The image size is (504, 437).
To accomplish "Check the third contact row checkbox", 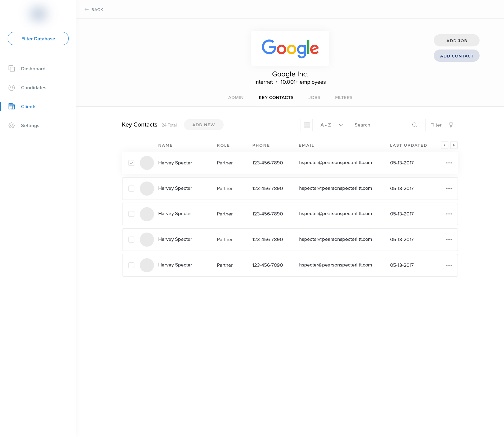I will [x=131, y=214].
